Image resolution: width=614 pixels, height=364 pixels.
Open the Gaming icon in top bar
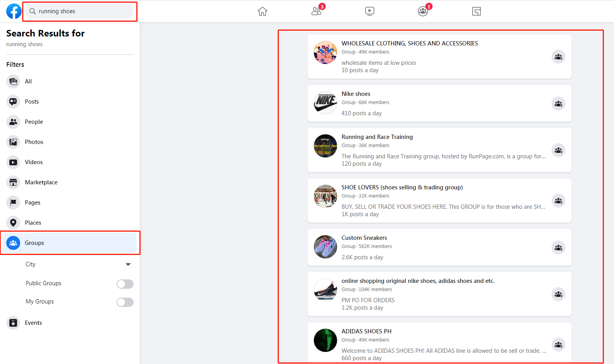(x=477, y=11)
